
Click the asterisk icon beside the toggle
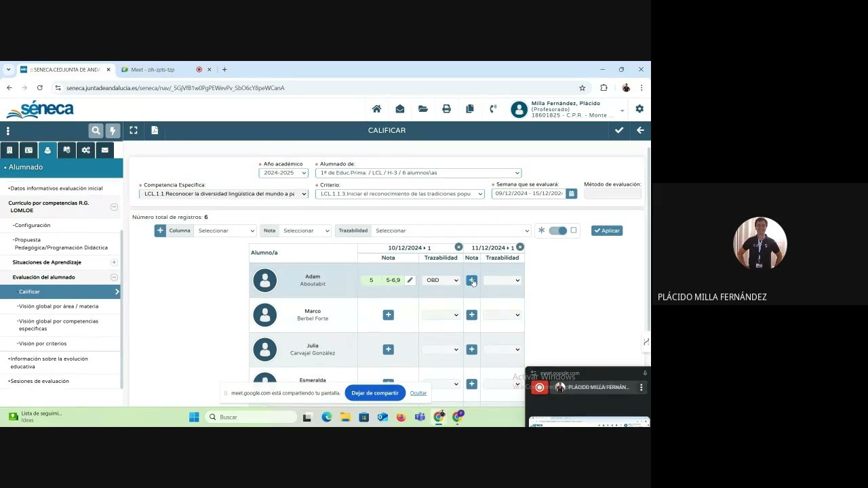(x=541, y=230)
